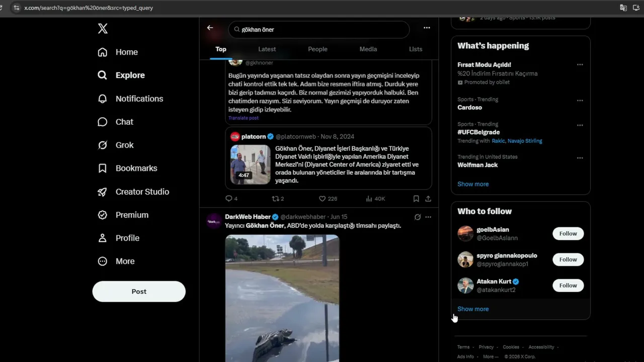Open options for the Cardoso trend
The height and width of the screenshot is (362, 644).
pyautogui.click(x=580, y=101)
